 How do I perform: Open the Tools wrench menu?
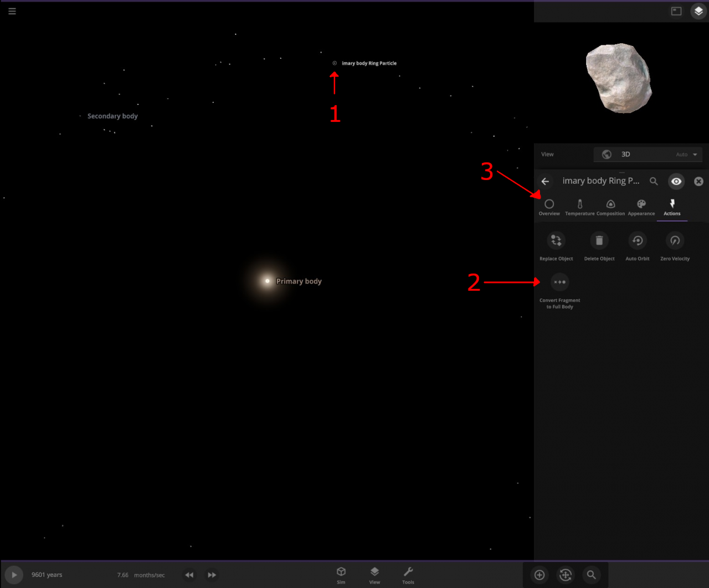[x=408, y=574]
